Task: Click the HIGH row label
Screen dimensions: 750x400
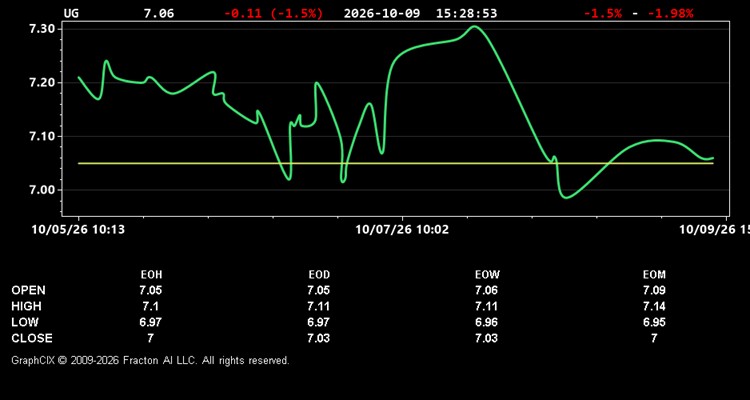Action: 26,306
